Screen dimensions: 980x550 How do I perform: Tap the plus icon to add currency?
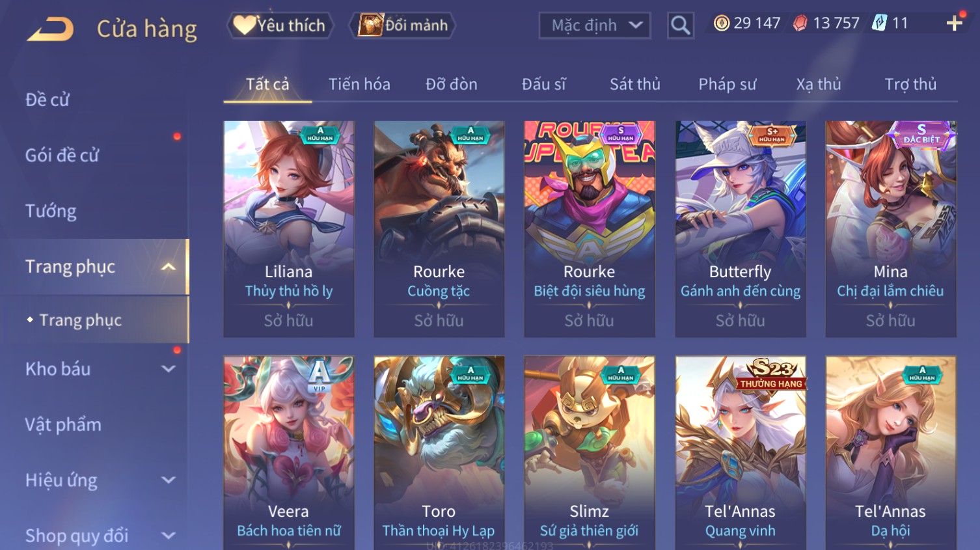955,23
